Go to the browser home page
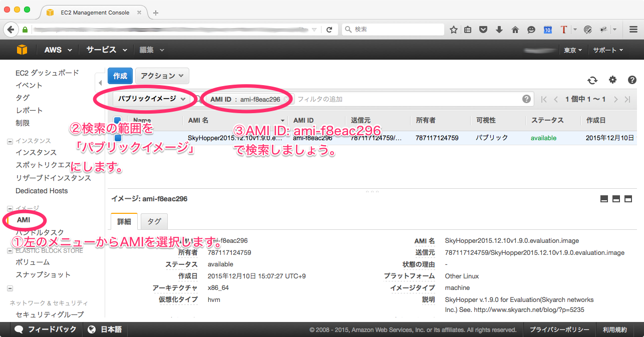The width and height of the screenshot is (644, 337). click(x=515, y=30)
